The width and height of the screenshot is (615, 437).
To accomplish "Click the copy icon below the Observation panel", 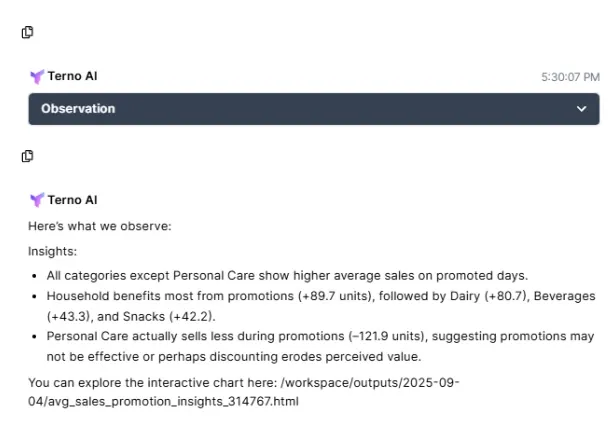I will pos(28,156).
